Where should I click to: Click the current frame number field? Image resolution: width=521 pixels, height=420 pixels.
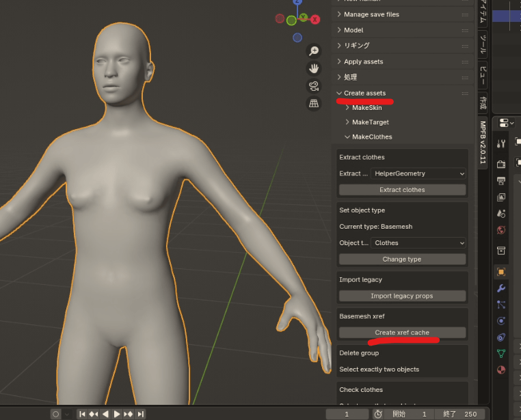click(347, 414)
